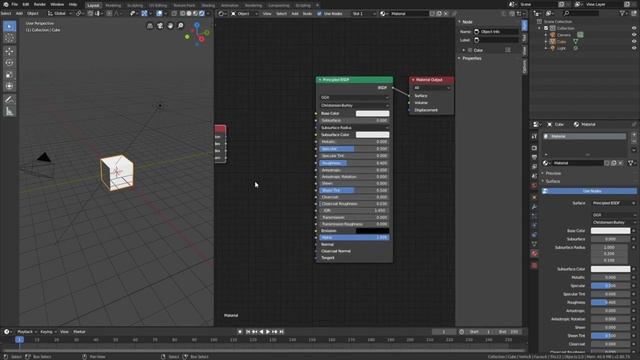Activate the Move tool
Viewport: 640px width, 360px height.
9,51
